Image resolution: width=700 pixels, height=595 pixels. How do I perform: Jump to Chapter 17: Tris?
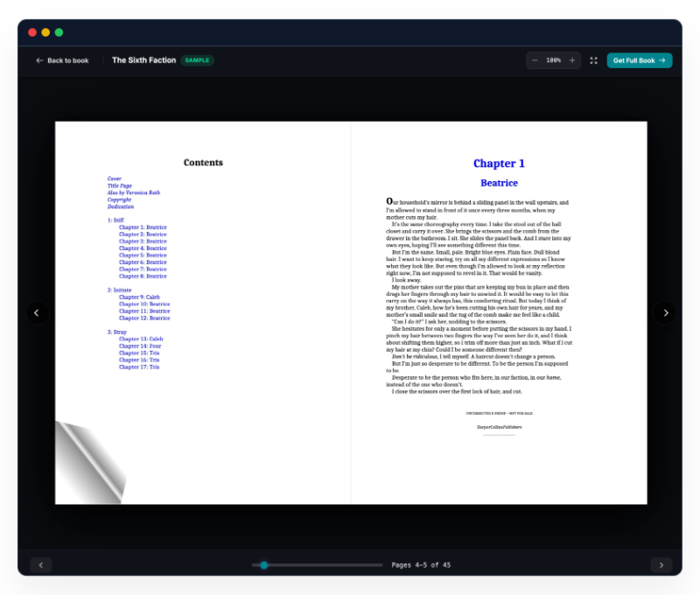[139, 367]
